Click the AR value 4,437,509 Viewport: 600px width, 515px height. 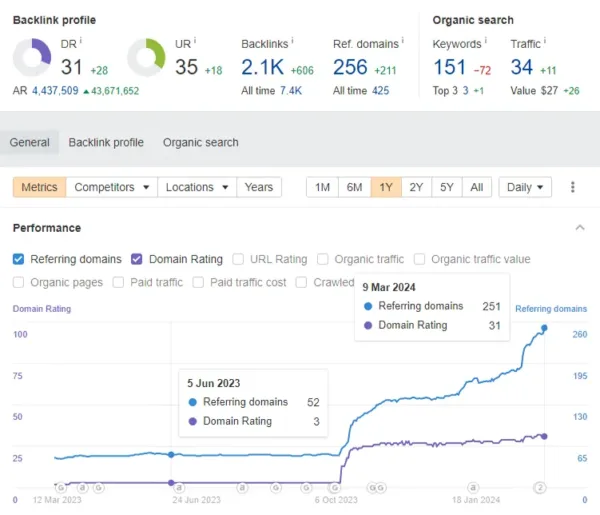point(55,91)
